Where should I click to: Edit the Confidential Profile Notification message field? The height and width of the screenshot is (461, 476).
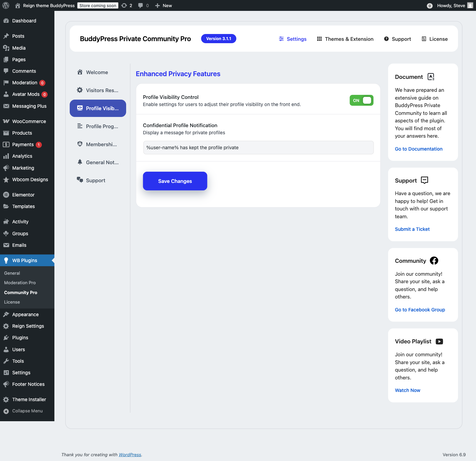(258, 147)
